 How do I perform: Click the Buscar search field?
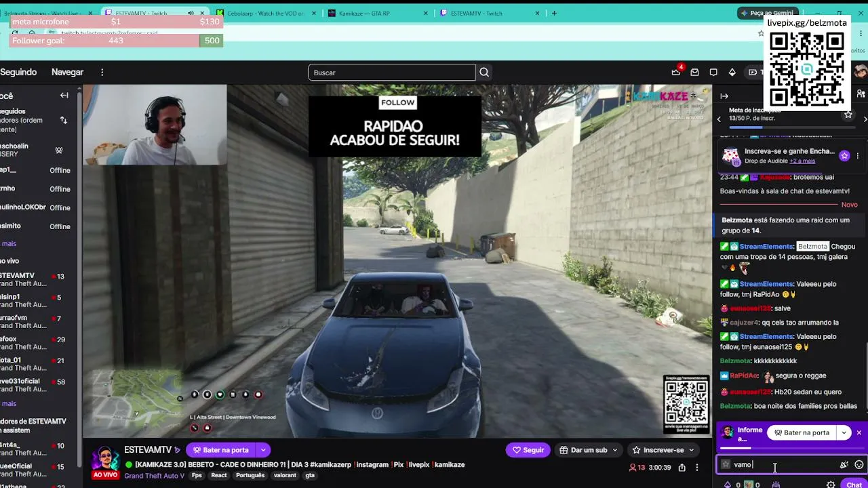(392, 73)
